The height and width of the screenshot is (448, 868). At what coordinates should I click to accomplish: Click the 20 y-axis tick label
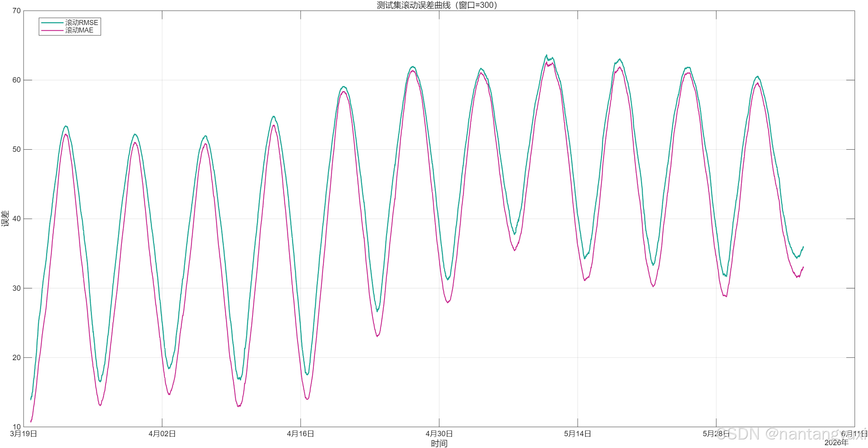[x=16, y=357]
